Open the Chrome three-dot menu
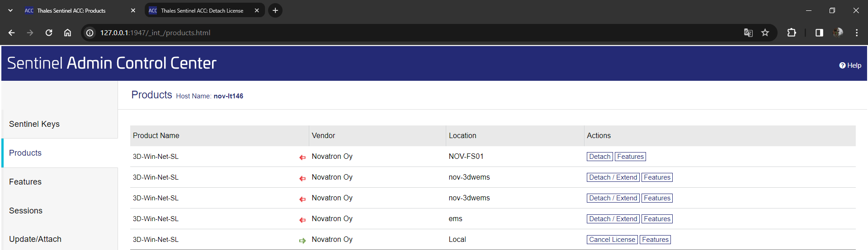 [856, 32]
